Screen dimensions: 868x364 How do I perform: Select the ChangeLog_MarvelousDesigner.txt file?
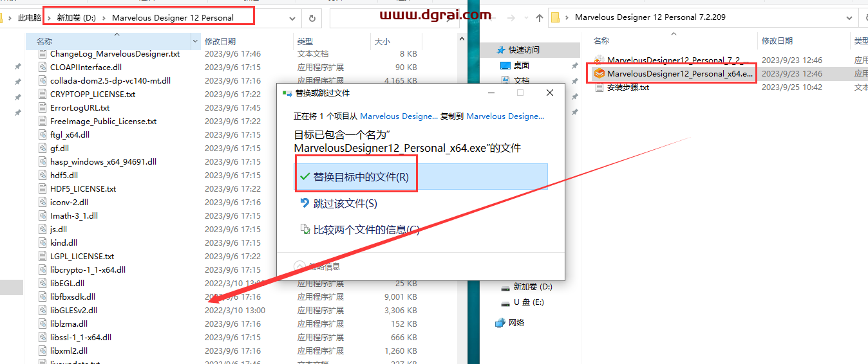click(x=115, y=54)
